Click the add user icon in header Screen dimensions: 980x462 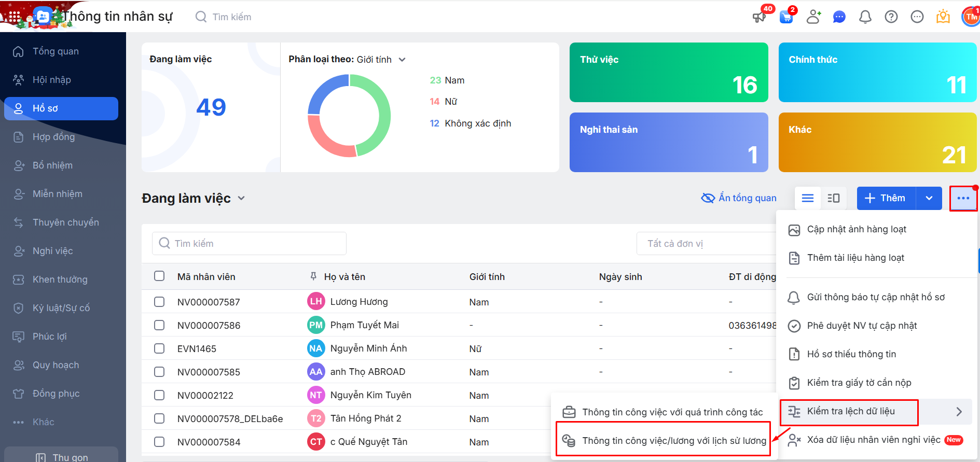tap(813, 17)
